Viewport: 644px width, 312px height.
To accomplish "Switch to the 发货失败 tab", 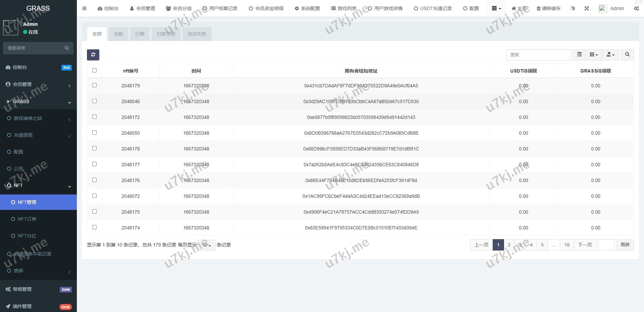I will pos(197,34).
